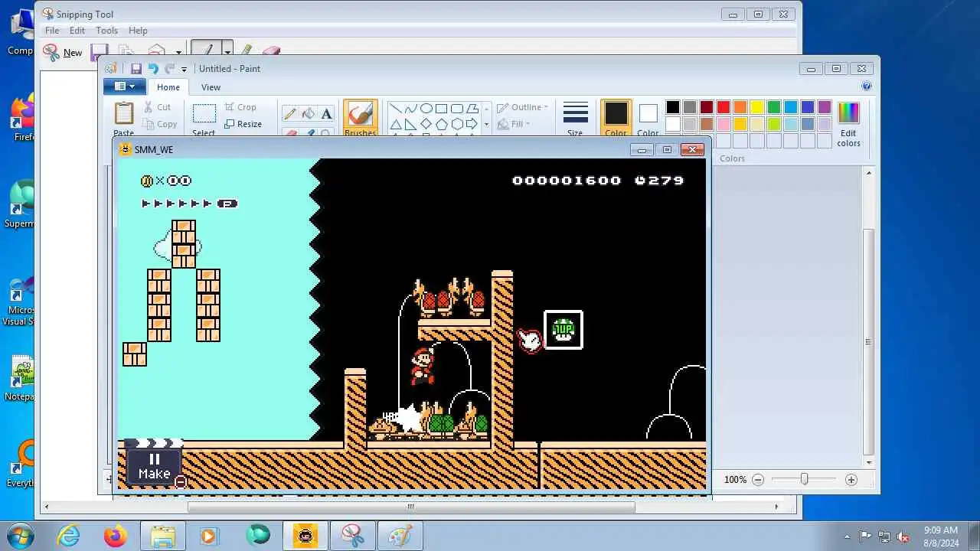
Task: Open the Tools menu in Snipping Tool
Action: [x=106, y=31]
